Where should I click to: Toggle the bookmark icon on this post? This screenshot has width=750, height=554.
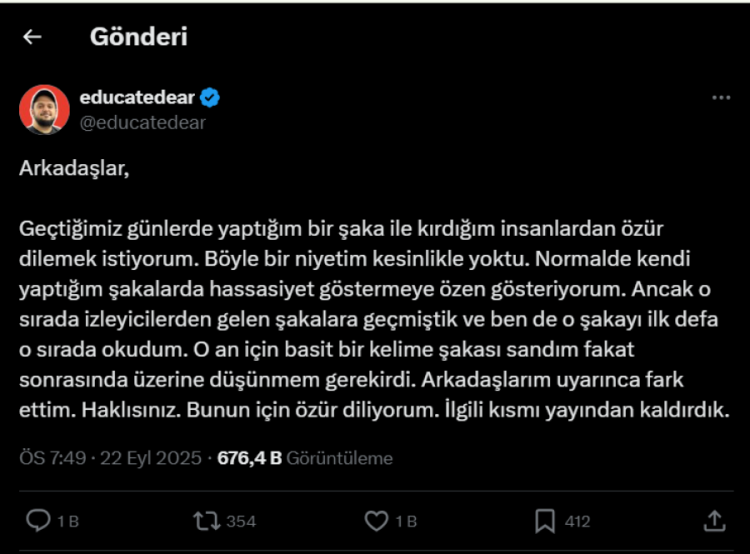click(545, 520)
